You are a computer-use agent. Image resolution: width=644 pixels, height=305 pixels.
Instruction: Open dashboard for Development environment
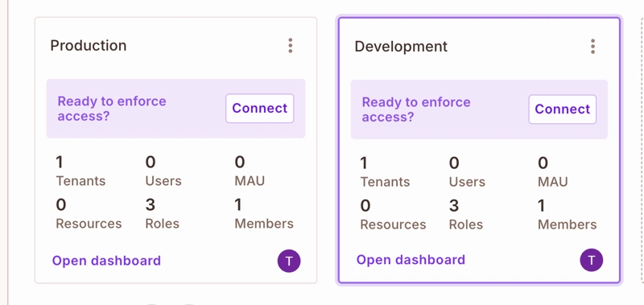point(411,260)
